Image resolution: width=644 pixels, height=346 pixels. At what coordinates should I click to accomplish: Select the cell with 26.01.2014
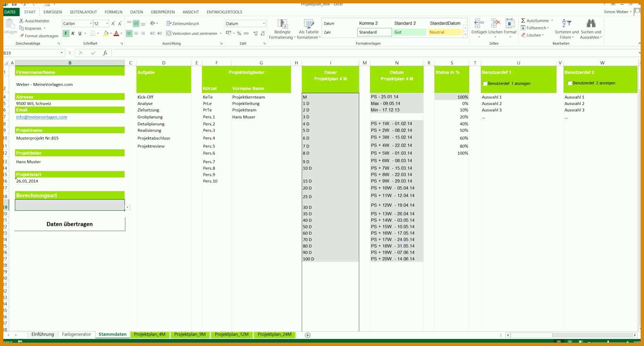pos(70,181)
